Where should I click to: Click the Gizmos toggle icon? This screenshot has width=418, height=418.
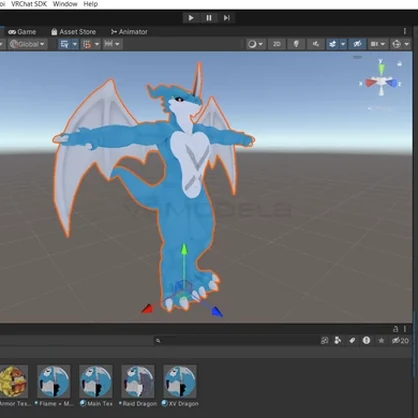coord(396,44)
